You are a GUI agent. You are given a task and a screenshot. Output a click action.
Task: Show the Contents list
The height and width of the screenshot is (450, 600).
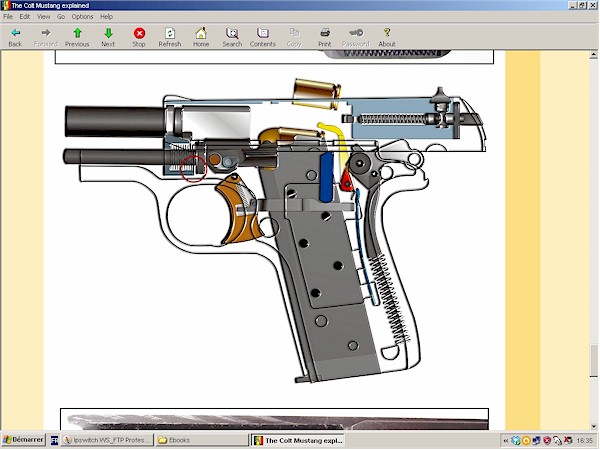[263, 37]
